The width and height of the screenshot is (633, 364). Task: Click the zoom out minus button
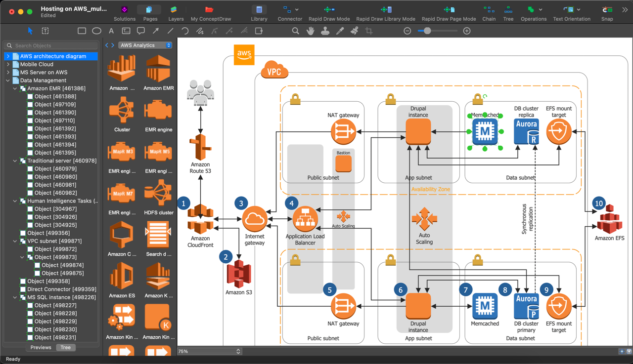click(x=407, y=31)
